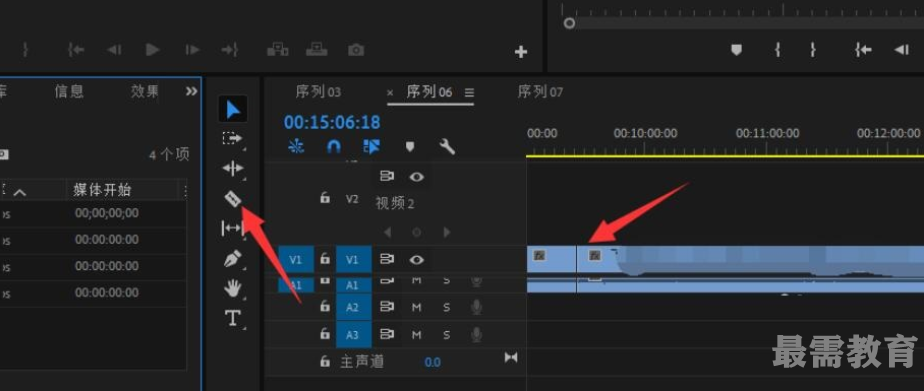
Task: Toggle lock on A3 track
Action: click(x=325, y=334)
